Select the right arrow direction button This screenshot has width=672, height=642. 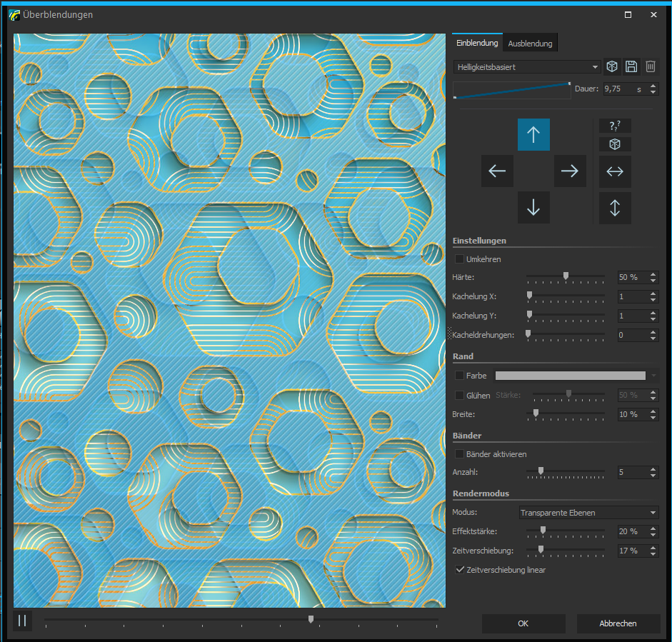click(570, 171)
